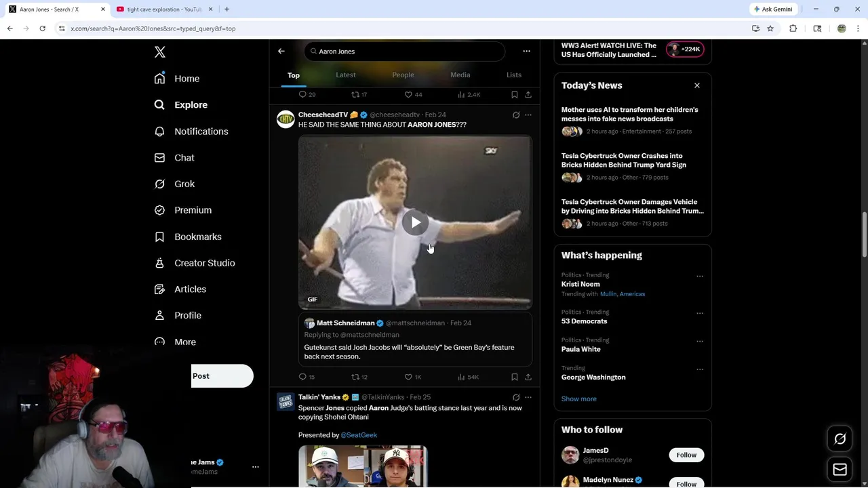Click the X logo icon
The width and height of the screenshot is (868, 488).
[160, 52]
